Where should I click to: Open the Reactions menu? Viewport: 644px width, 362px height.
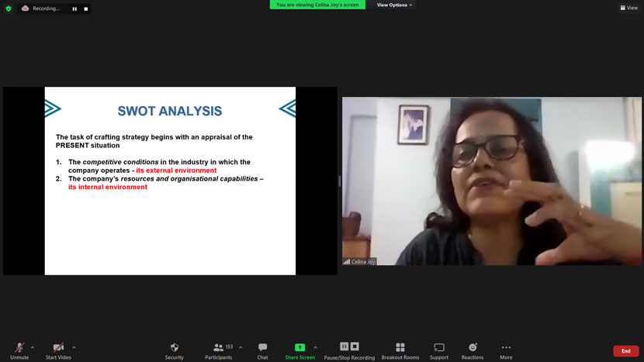pos(473,351)
